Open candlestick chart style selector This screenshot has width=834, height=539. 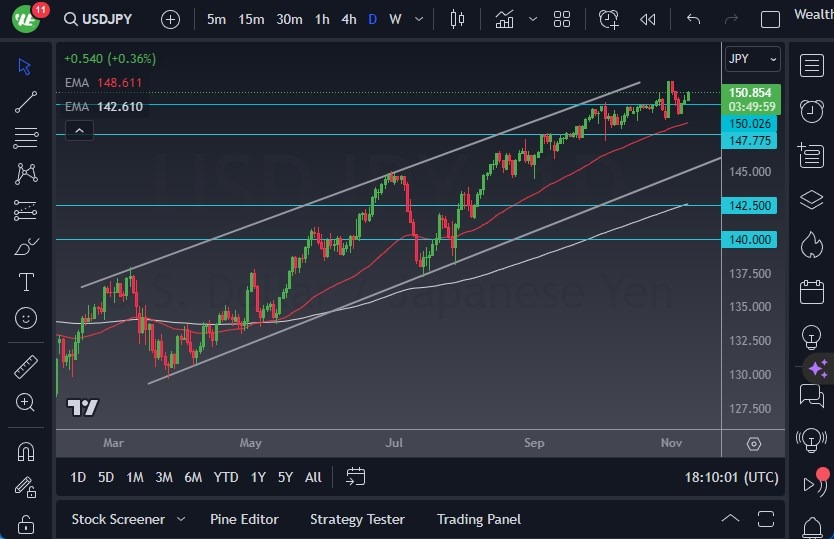click(x=458, y=19)
